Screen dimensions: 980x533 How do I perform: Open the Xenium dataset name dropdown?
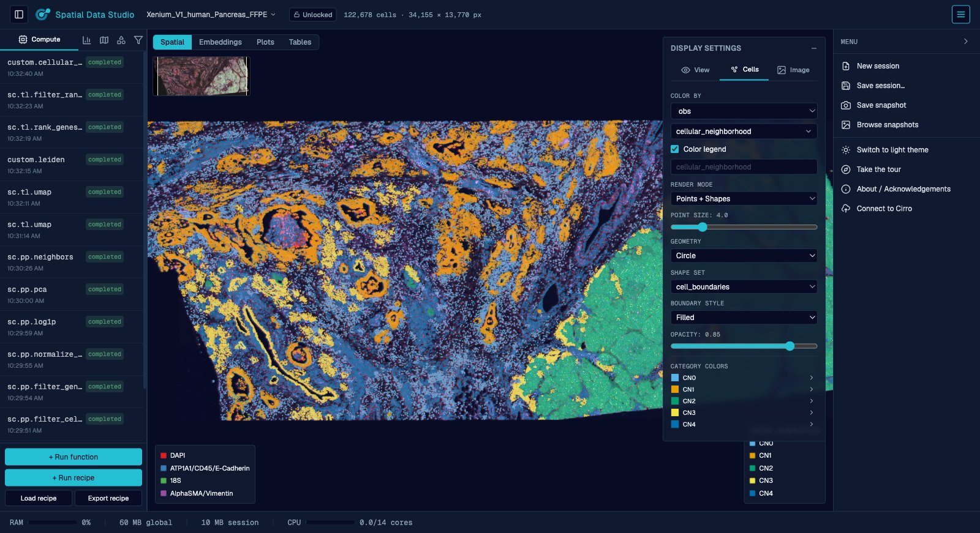[x=211, y=15]
